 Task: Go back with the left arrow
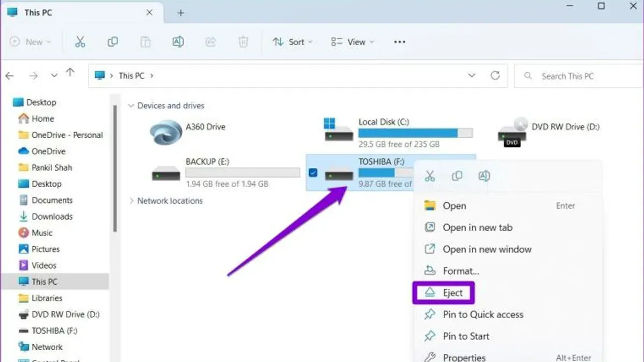[10, 76]
